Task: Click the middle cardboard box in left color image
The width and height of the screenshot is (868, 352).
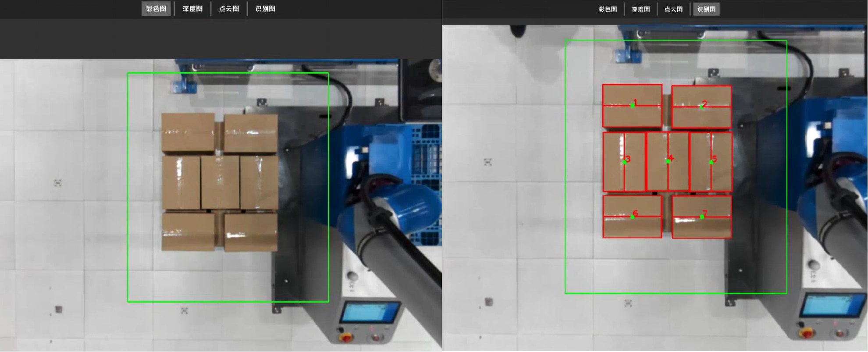Action: [220, 182]
